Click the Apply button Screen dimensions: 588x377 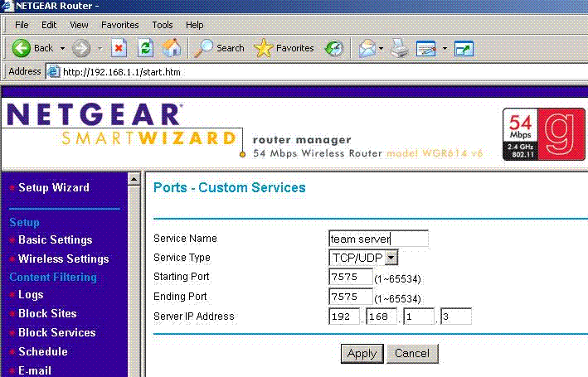coord(362,354)
